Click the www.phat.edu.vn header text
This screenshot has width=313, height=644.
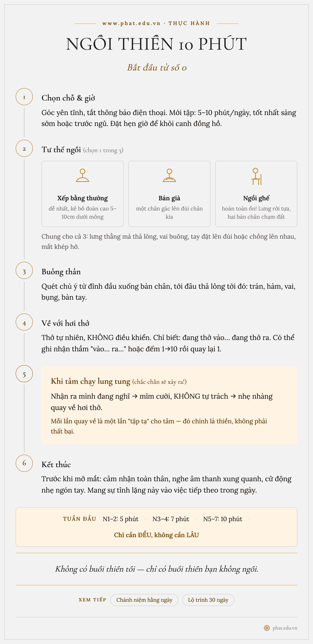(x=131, y=23)
